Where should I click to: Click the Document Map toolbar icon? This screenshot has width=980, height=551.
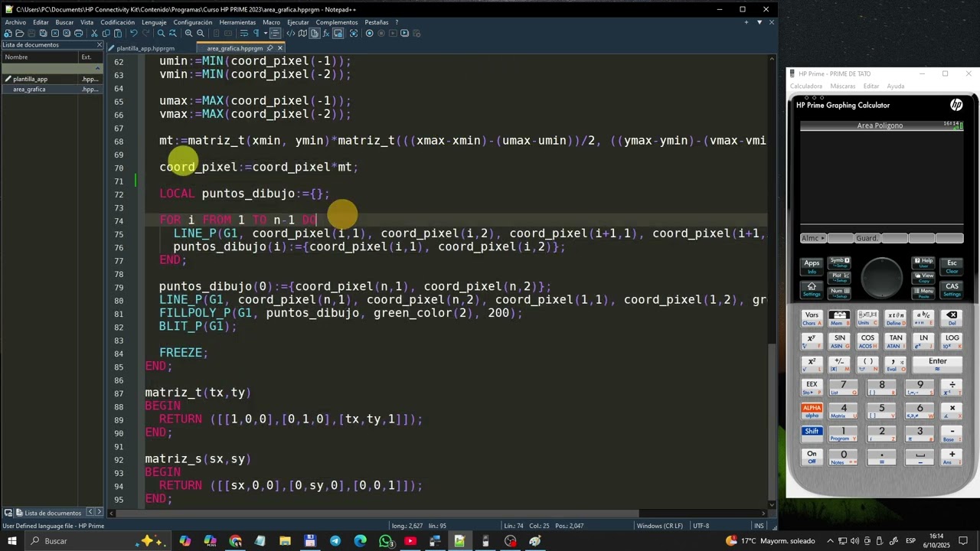click(x=302, y=33)
